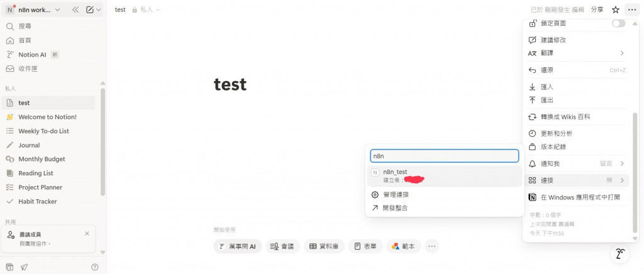Select the n8n_test connection
Screen dimensions: 644x274
[x=445, y=176]
